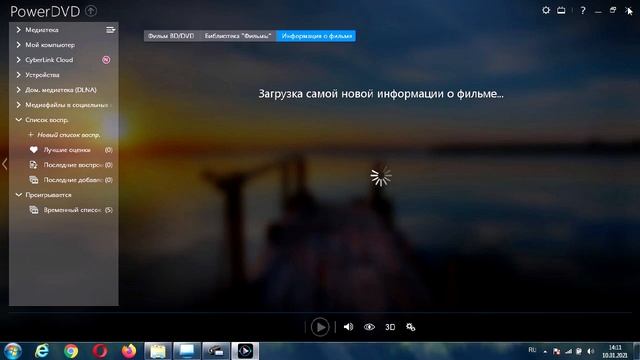Launch Opera from taskbar
Viewport: 640px width, 360px height.
tap(100, 351)
